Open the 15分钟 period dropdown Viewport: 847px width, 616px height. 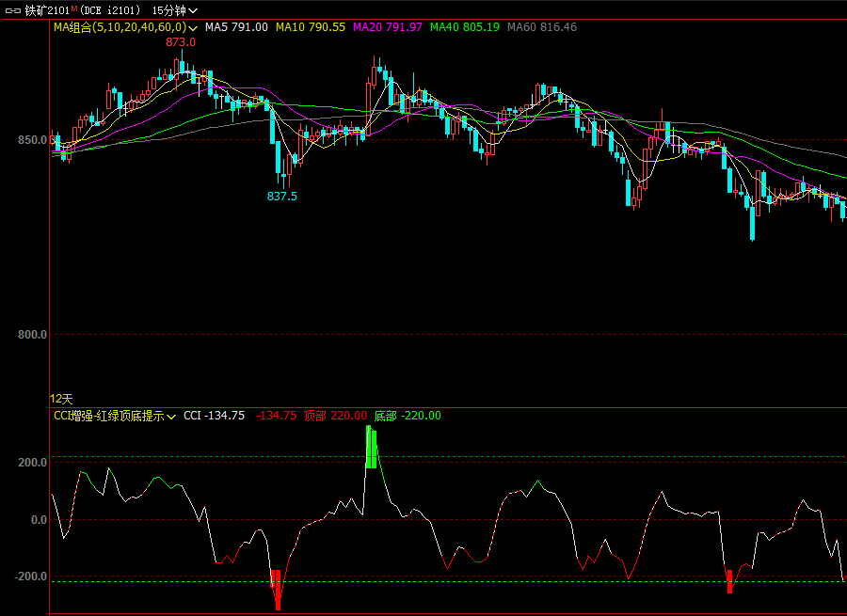point(174,10)
